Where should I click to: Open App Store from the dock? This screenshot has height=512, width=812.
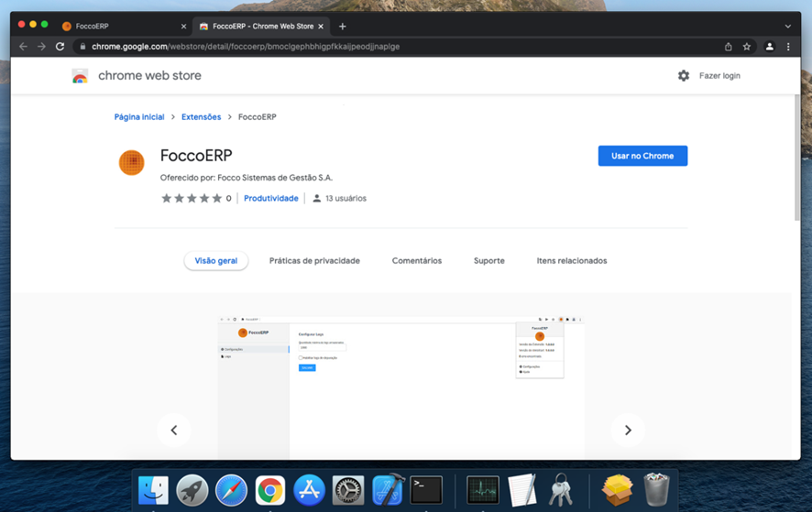coord(309,490)
